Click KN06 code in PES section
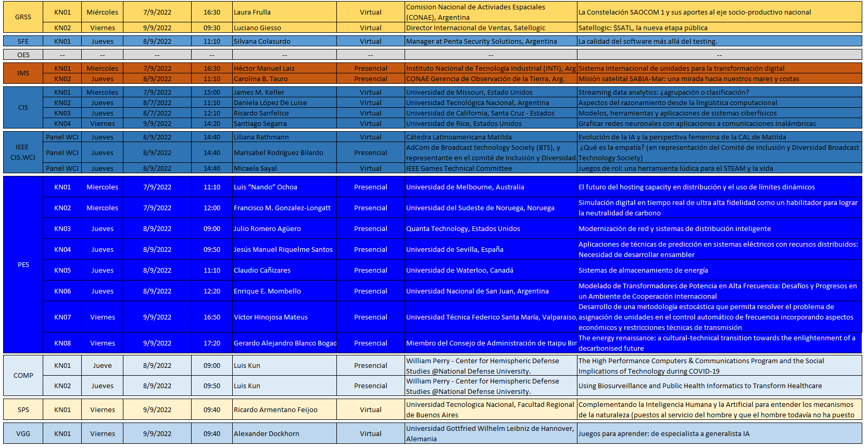Image resolution: width=868 pixels, height=448 pixels. [x=62, y=291]
